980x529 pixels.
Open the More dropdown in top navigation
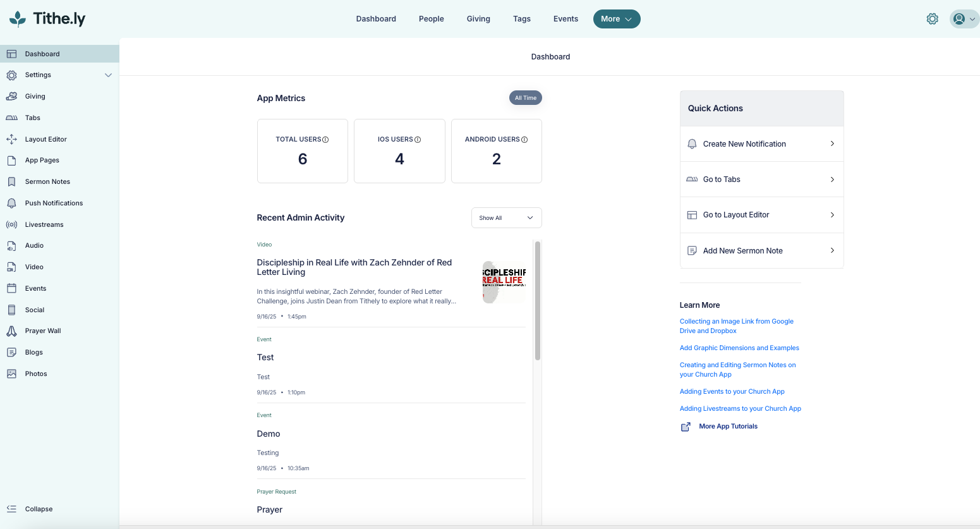tap(617, 19)
